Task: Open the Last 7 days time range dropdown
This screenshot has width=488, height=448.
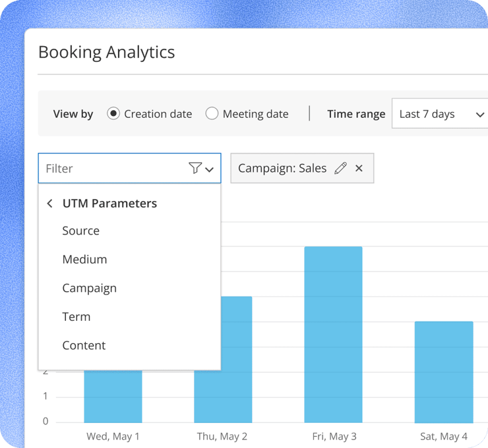Action: [x=440, y=113]
